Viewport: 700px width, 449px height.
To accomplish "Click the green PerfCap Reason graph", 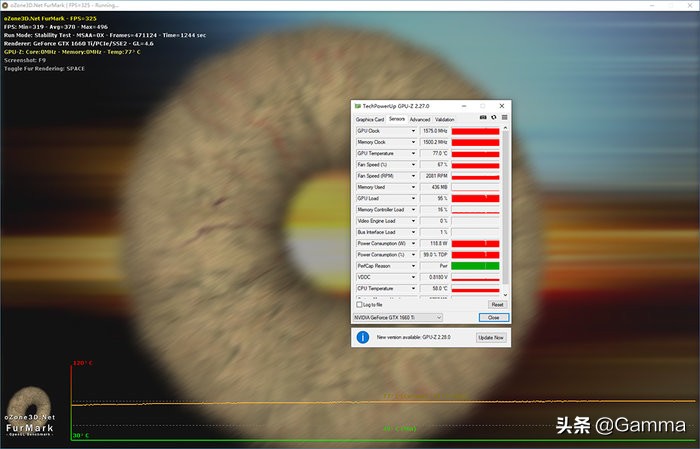I will [475, 266].
